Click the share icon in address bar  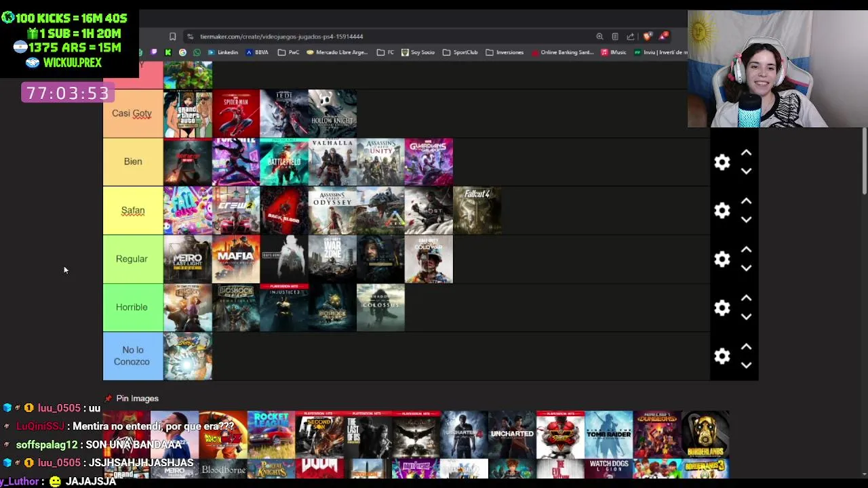point(631,37)
